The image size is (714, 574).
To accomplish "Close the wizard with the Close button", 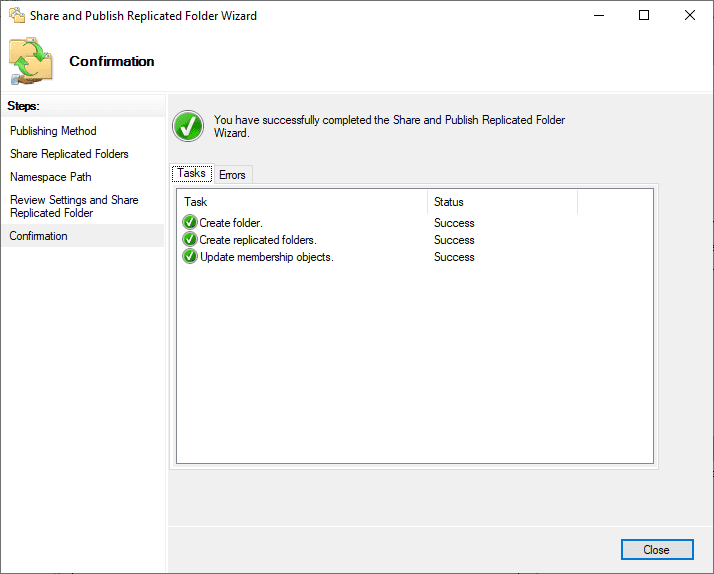I will [657, 549].
